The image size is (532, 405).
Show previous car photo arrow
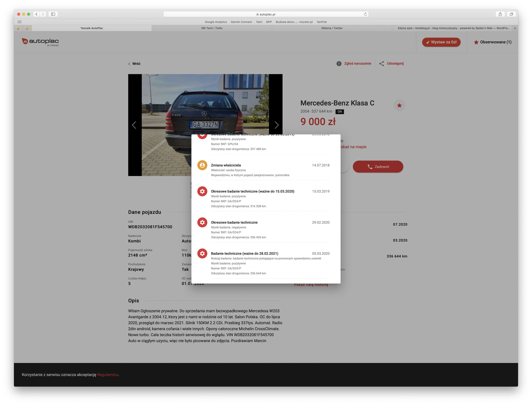tap(134, 125)
